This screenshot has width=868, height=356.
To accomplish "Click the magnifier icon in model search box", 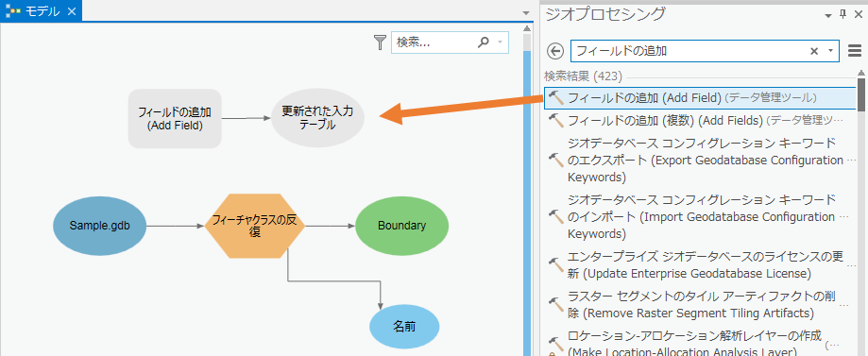I will point(484,42).
